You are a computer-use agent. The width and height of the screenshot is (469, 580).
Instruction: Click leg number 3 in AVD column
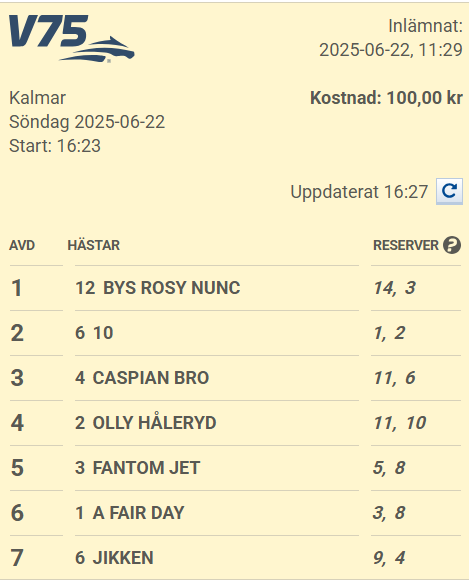[x=17, y=378]
